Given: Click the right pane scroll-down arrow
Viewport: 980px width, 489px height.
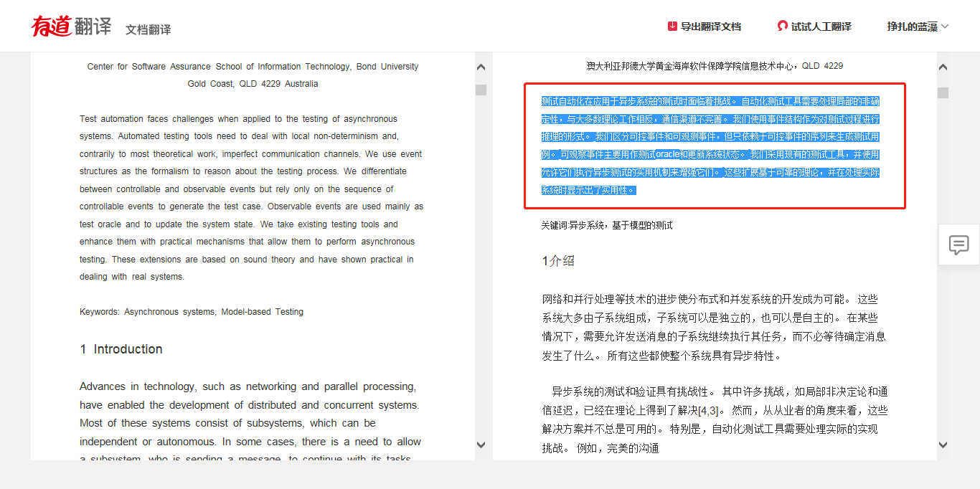Looking at the screenshot, I should pos(943,445).
